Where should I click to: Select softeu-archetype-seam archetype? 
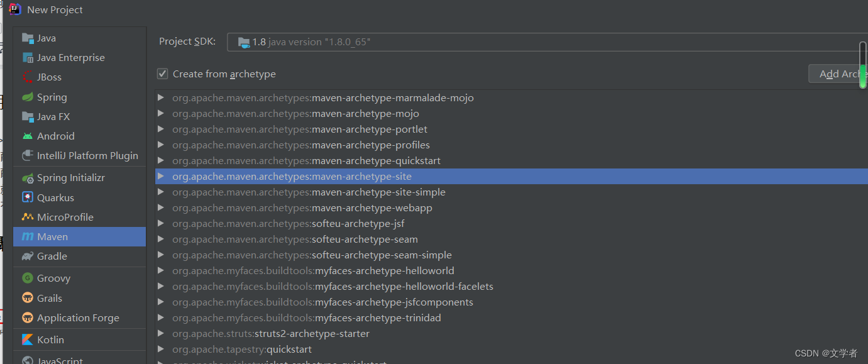[511, 239]
